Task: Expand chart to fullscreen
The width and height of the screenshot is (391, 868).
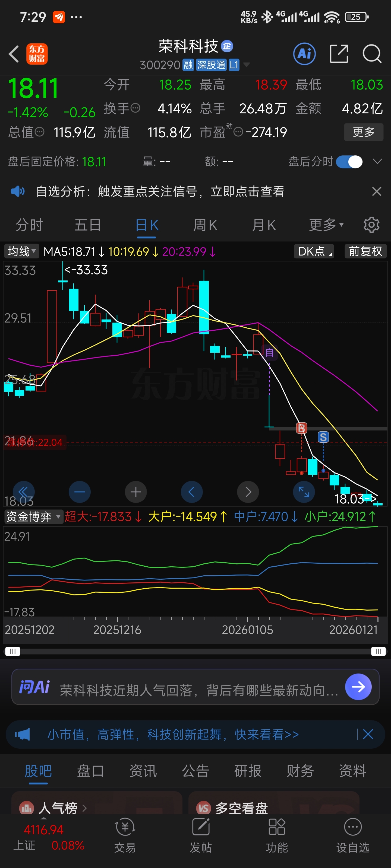Action: (x=304, y=492)
